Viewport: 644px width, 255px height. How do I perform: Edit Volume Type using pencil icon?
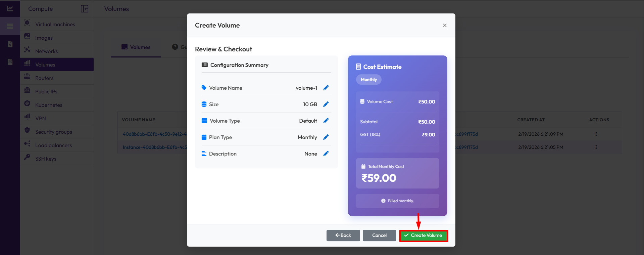pyautogui.click(x=326, y=121)
